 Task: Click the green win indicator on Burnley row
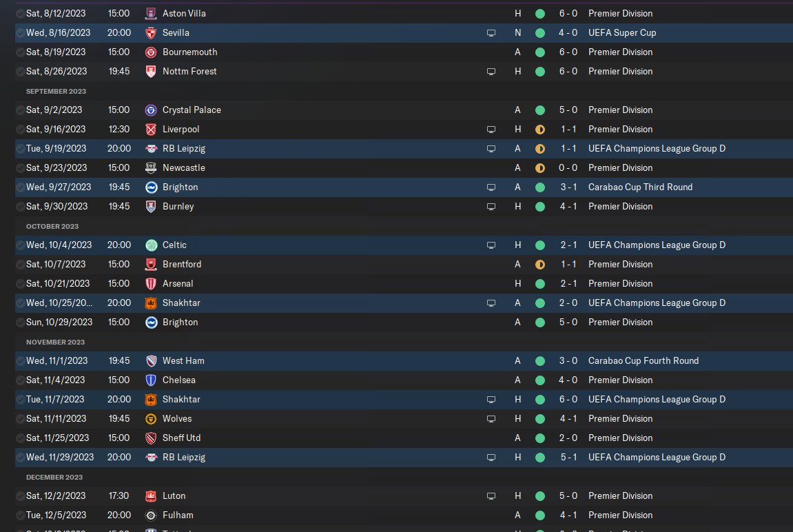(x=540, y=206)
